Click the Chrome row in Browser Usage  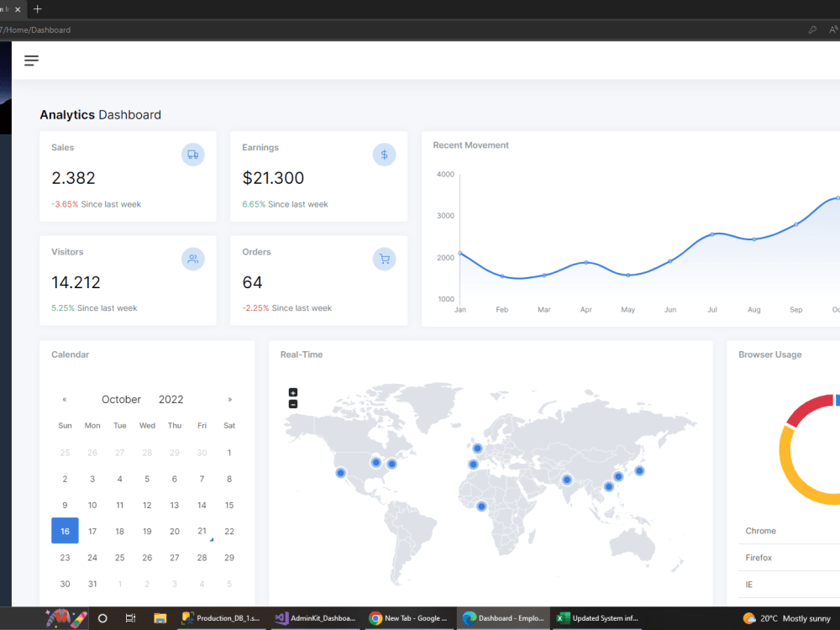789,531
